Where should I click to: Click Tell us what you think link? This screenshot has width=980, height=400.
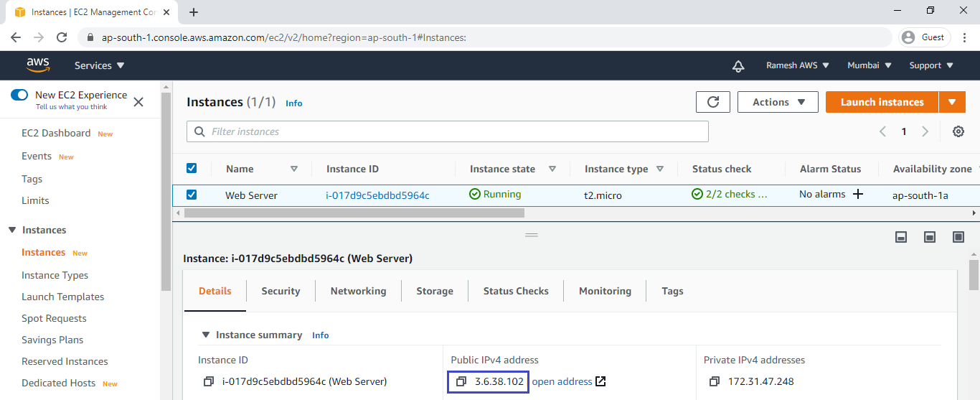point(71,107)
